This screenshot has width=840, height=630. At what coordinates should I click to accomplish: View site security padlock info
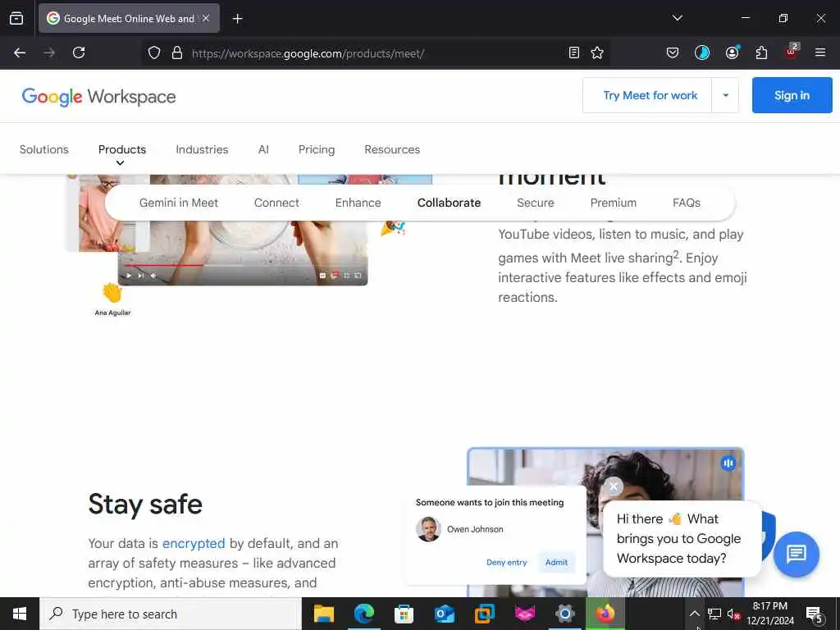click(x=177, y=53)
